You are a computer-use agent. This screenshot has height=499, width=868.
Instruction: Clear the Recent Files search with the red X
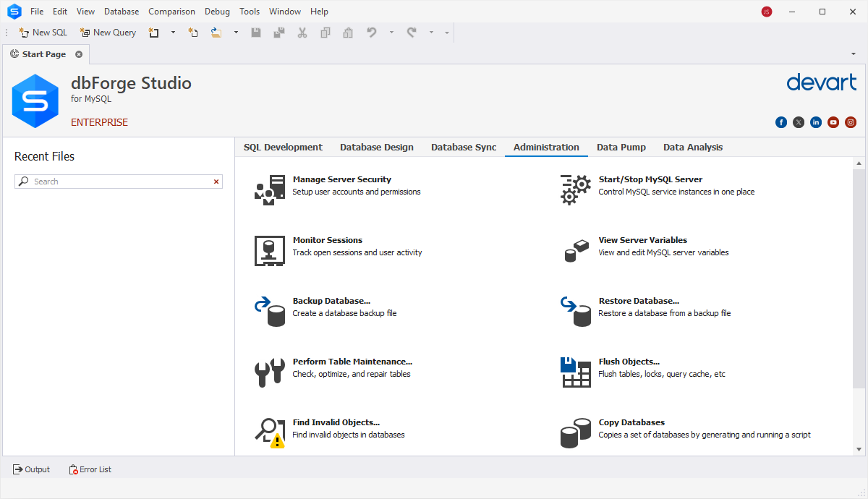click(216, 182)
